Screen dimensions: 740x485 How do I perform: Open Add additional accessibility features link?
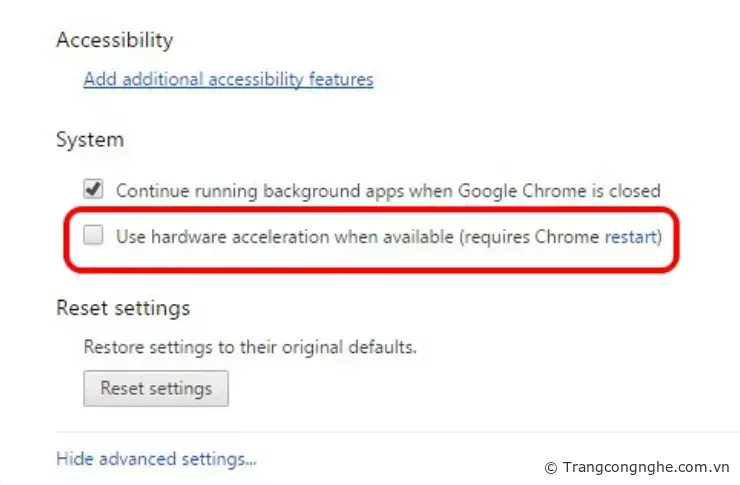(228, 79)
